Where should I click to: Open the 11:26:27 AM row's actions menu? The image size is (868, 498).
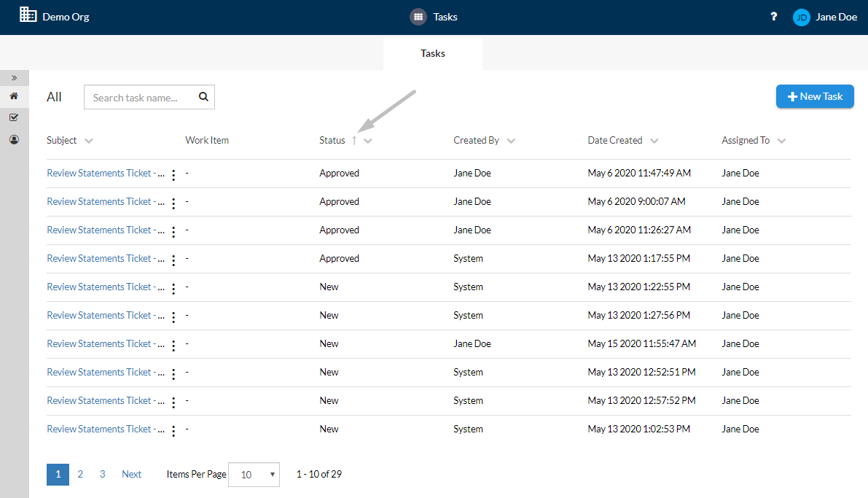pyautogui.click(x=173, y=232)
